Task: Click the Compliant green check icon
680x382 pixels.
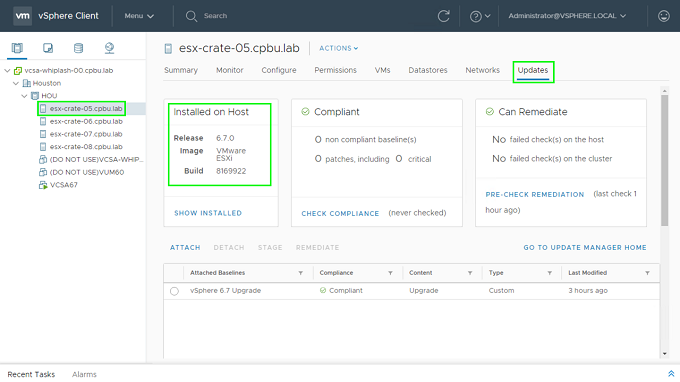Action: 305,112
